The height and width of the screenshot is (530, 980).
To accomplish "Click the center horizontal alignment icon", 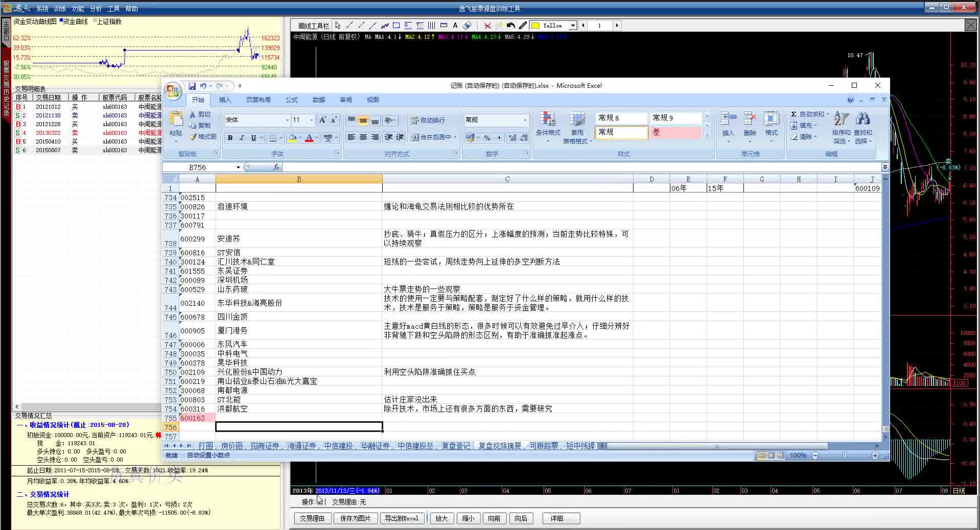I will pos(363,137).
